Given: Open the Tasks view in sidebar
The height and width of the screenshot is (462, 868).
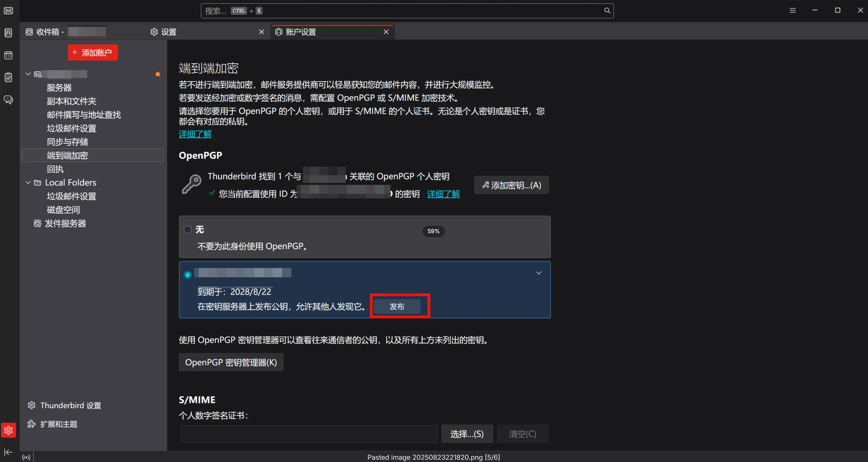Looking at the screenshot, I should tap(8, 77).
